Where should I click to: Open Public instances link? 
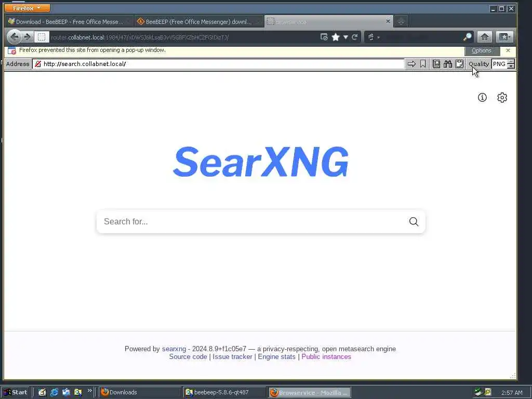point(326,356)
